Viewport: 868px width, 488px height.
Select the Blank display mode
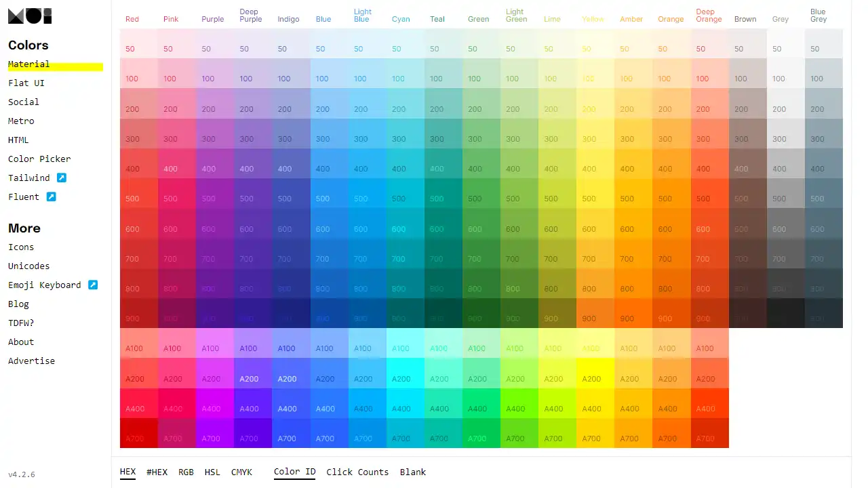(412, 472)
